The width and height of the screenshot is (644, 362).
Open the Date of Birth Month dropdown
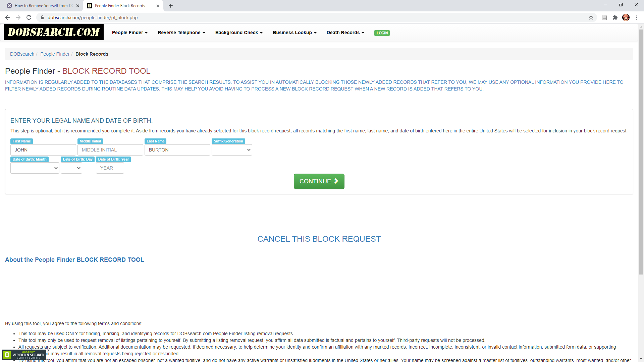[35, 168]
